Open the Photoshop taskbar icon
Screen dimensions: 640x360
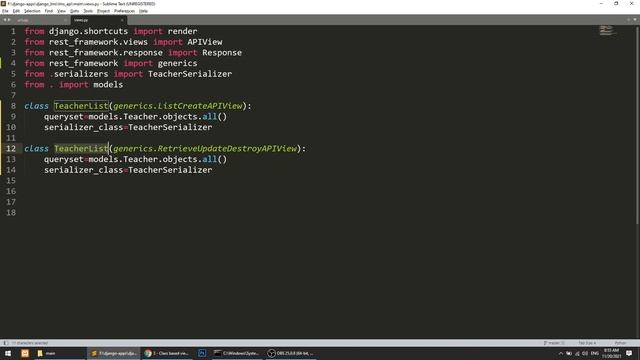[x=202, y=353]
